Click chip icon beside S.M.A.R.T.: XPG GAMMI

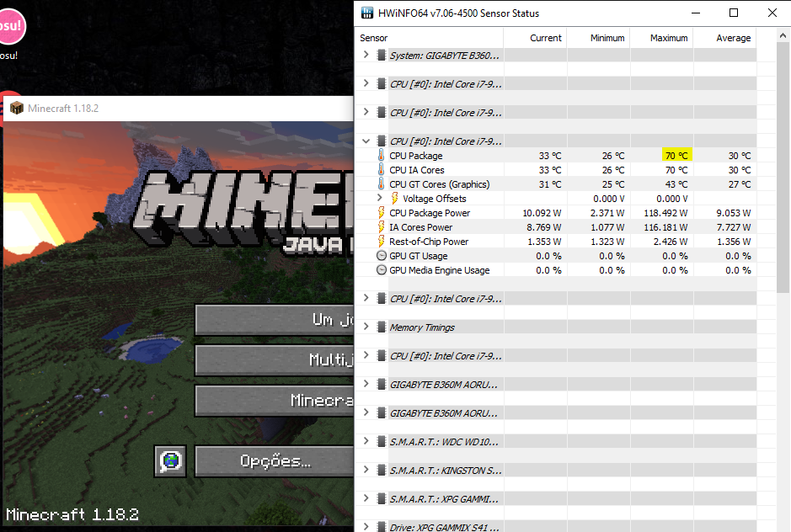tap(382, 498)
